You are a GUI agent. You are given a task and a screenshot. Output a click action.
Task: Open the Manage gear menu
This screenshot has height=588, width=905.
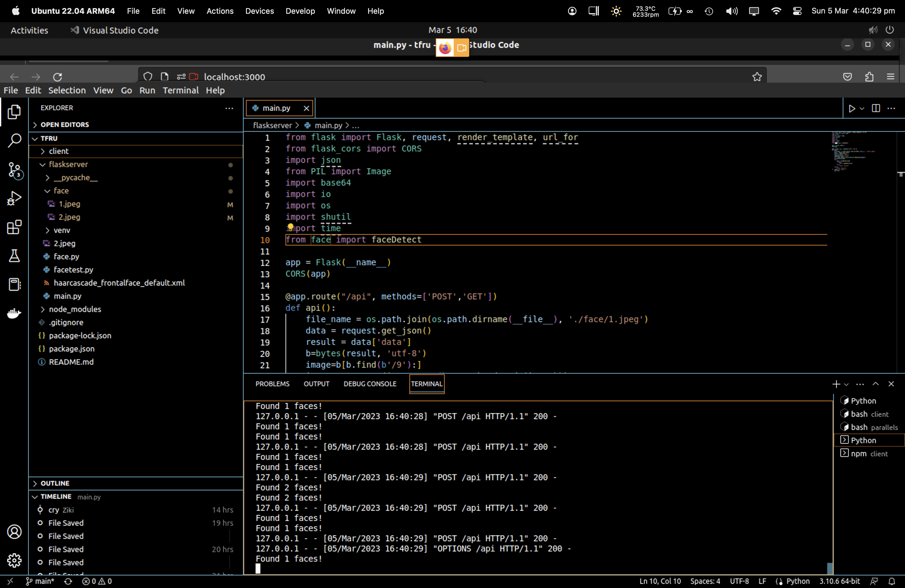[14, 560]
